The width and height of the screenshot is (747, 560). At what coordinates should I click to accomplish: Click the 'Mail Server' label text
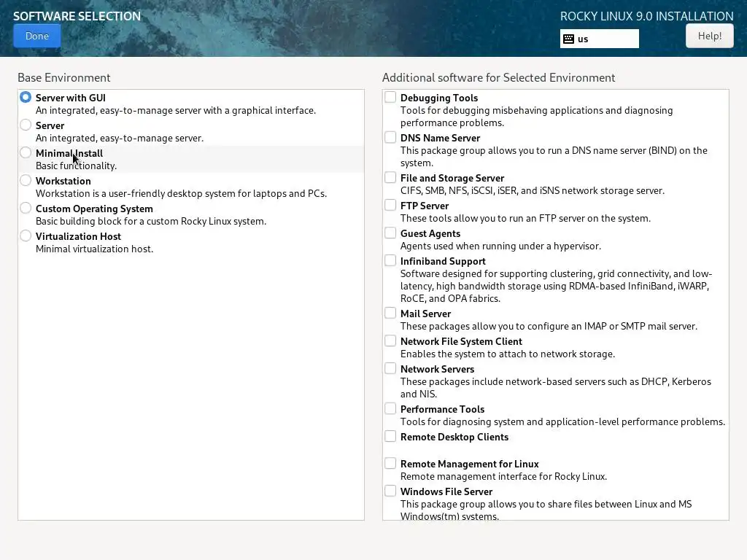coord(425,314)
